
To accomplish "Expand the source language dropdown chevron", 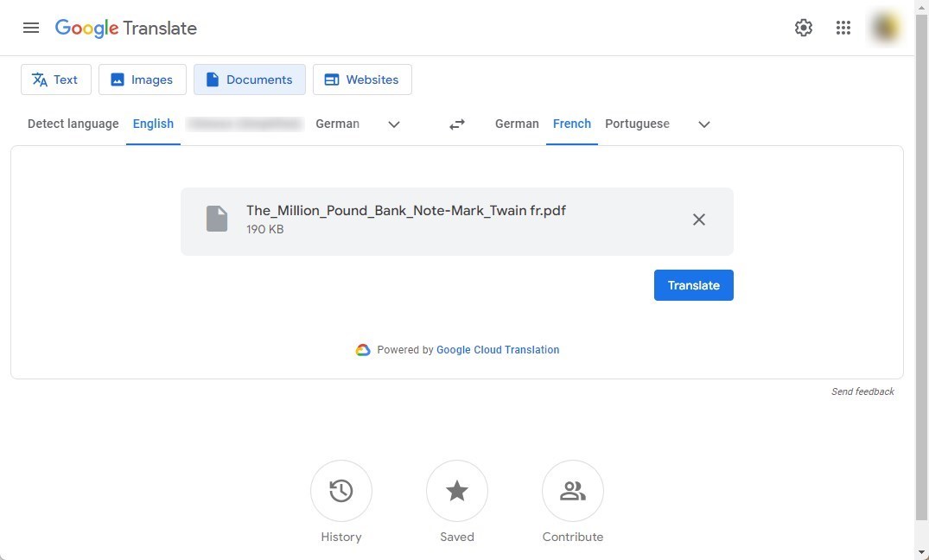I will 393,124.
